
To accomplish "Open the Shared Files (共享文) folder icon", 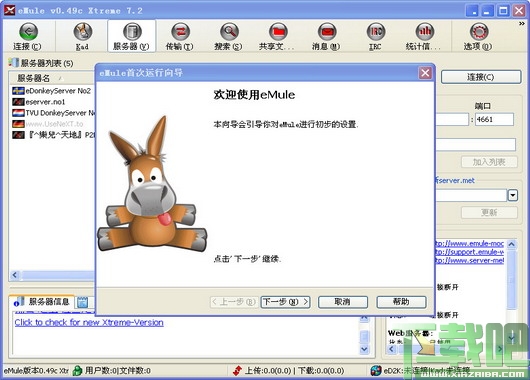I will pyautogui.click(x=278, y=32).
